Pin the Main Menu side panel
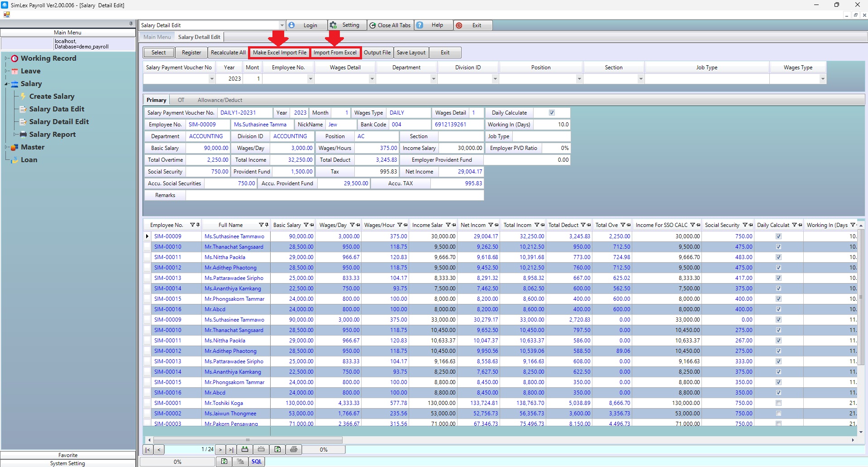868x467 pixels. point(131,24)
